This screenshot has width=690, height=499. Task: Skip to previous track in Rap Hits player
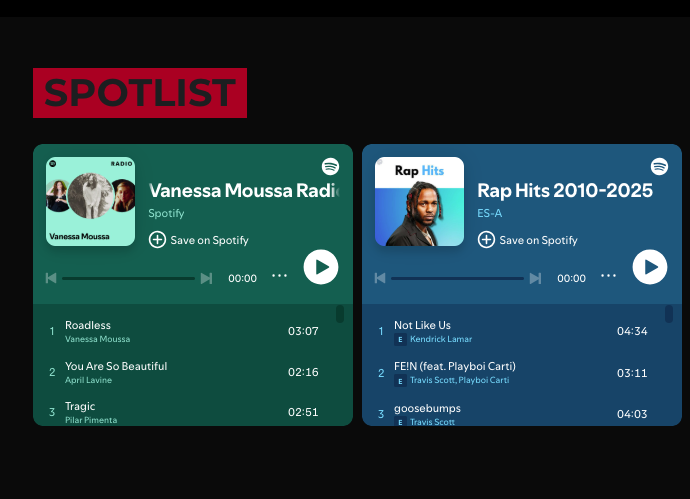pos(380,278)
